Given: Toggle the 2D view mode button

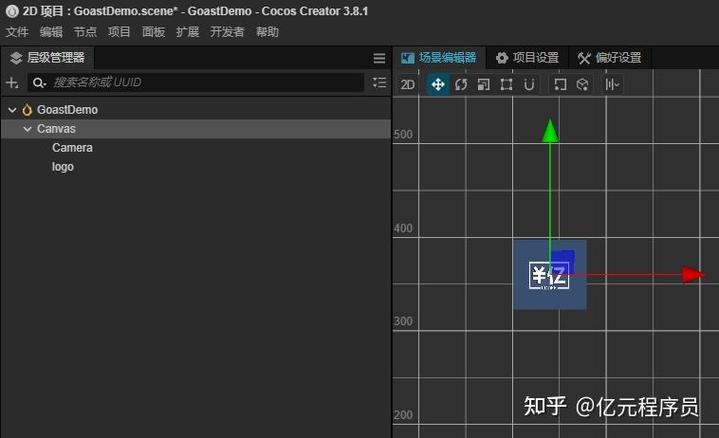Looking at the screenshot, I should 408,84.
